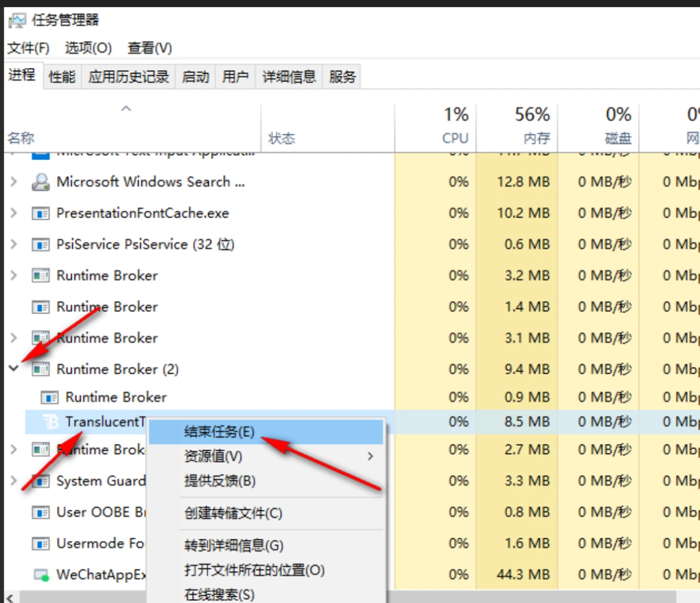Expand the PsiService (32 位) process row
Image resolution: width=700 pixels, height=603 pixels.
14,244
